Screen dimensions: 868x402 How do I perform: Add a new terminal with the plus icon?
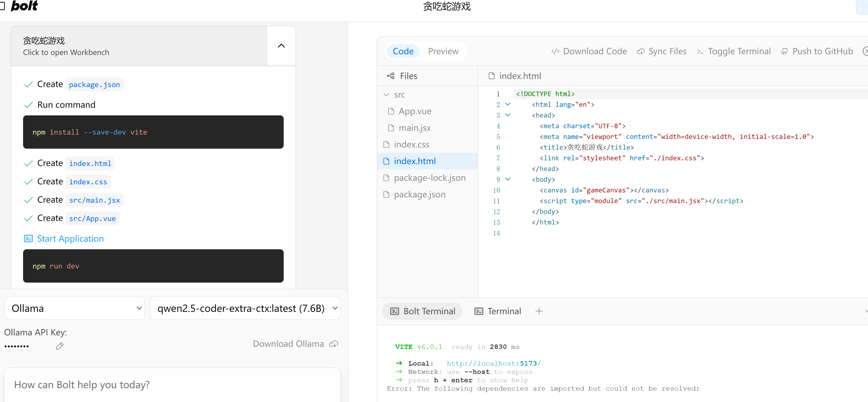tap(539, 311)
